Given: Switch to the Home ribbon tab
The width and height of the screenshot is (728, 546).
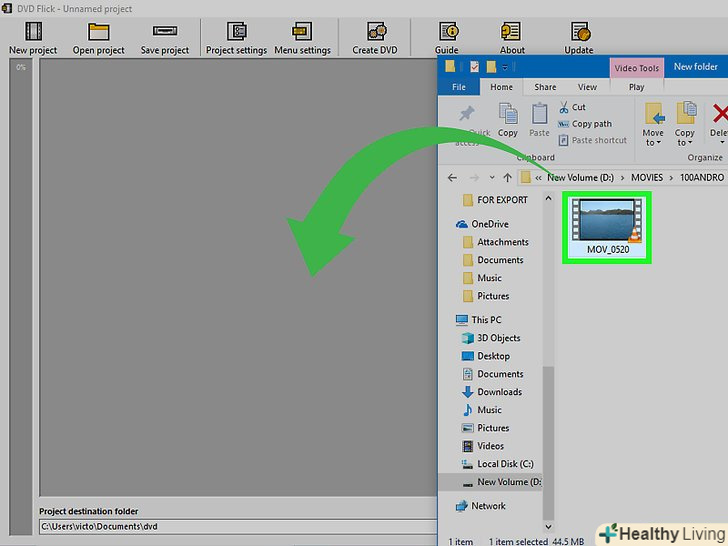Looking at the screenshot, I should coord(501,87).
